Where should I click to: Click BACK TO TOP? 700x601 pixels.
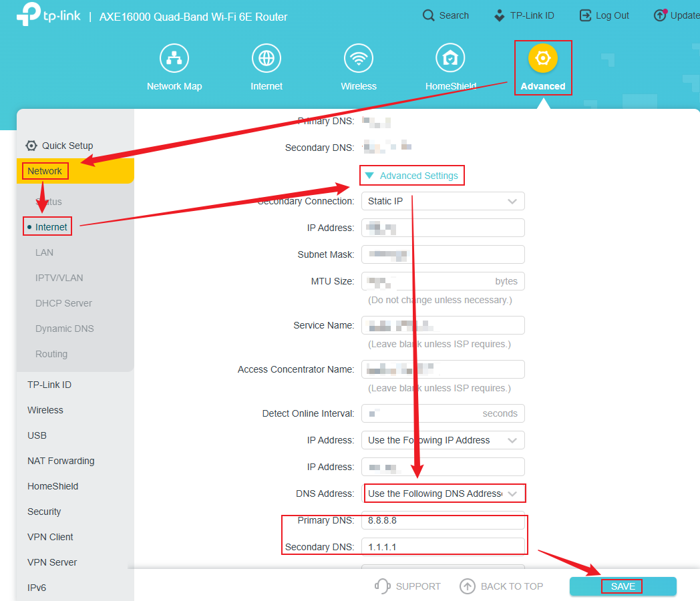(501, 586)
